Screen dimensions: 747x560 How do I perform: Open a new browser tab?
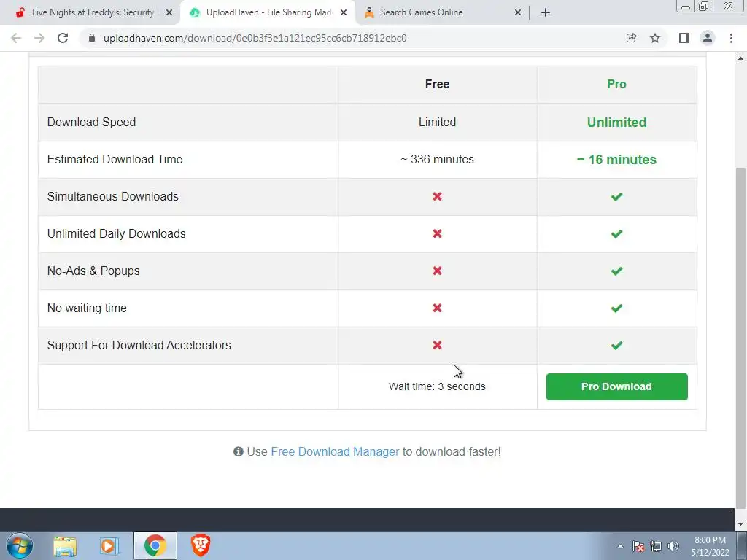click(546, 12)
